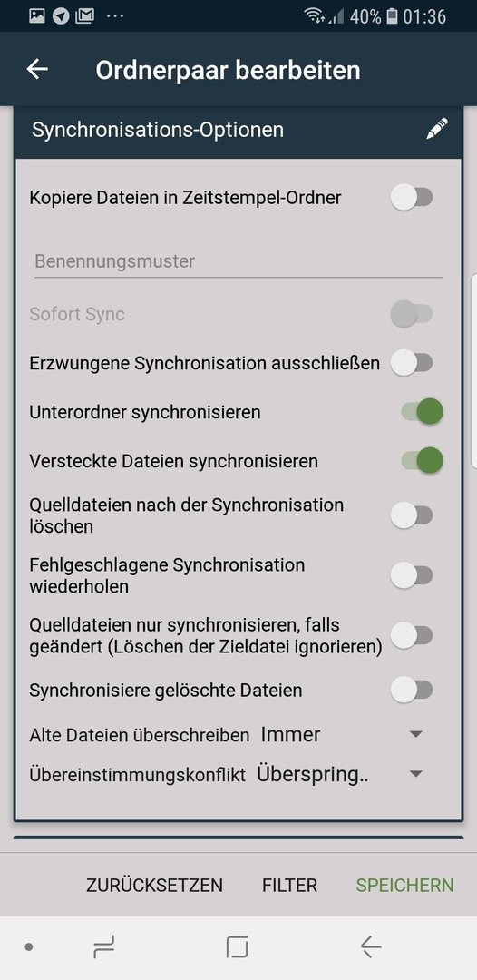This screenshot has height=980, width=477.
Task: Tap the pencil edit icon beside Synchronisations-Optionen
Action: point(437,130)
